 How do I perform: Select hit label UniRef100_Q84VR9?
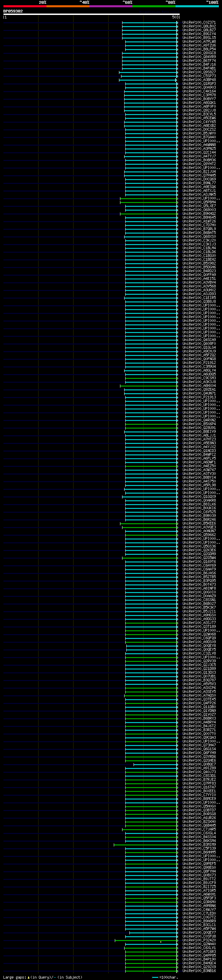tap(199, 57)
